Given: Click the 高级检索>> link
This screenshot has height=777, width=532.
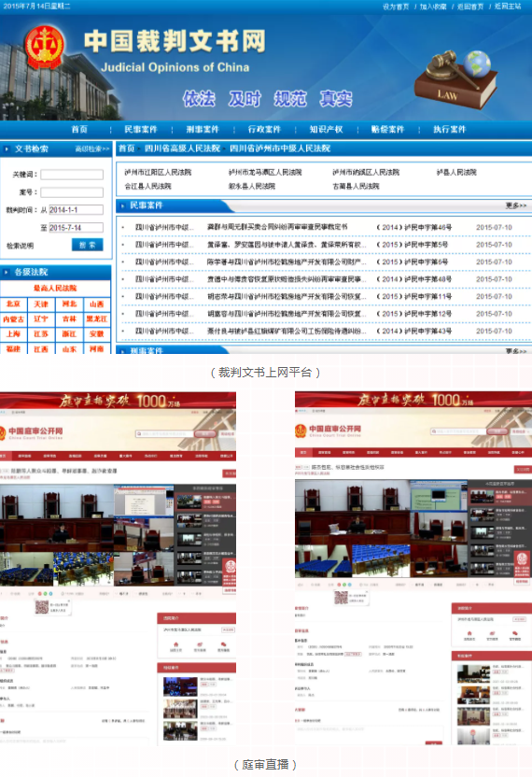Looking at the screenshot, I should tap(92, 148).
